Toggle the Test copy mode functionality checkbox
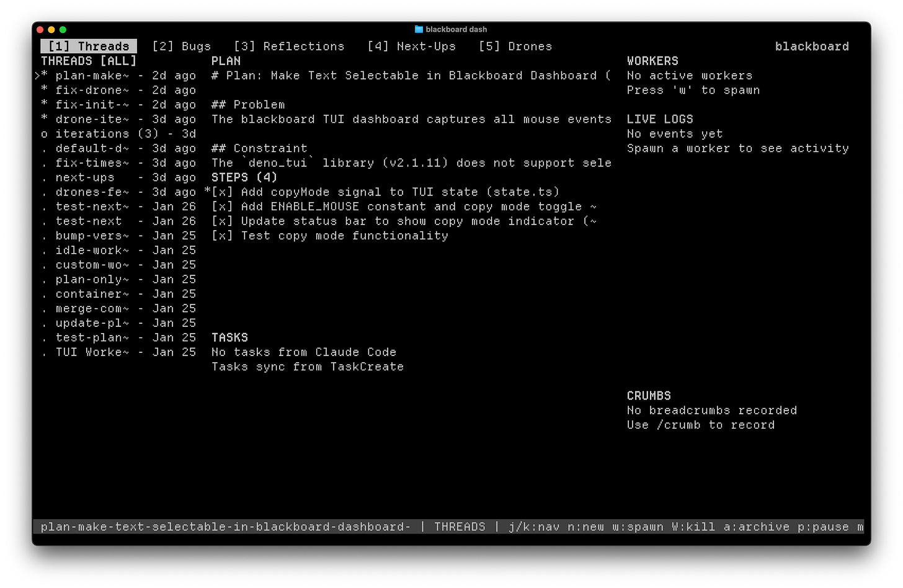Screen dimensions: 903x588 [222, 236]
